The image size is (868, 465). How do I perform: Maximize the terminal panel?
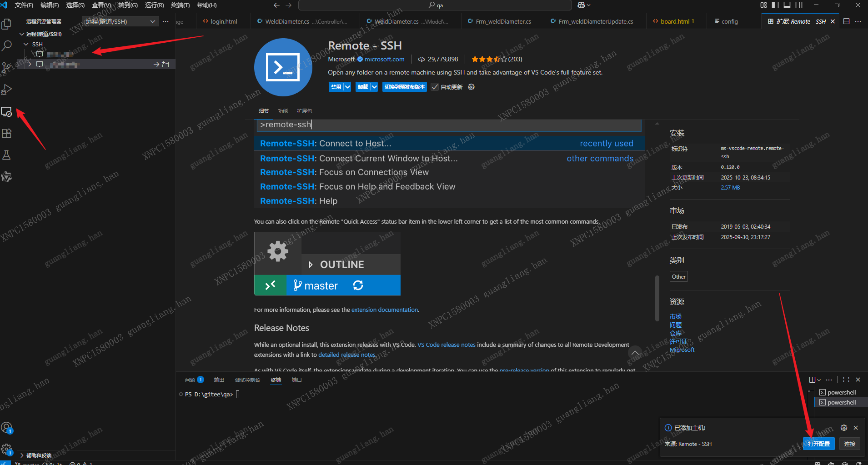pos(846,380)
